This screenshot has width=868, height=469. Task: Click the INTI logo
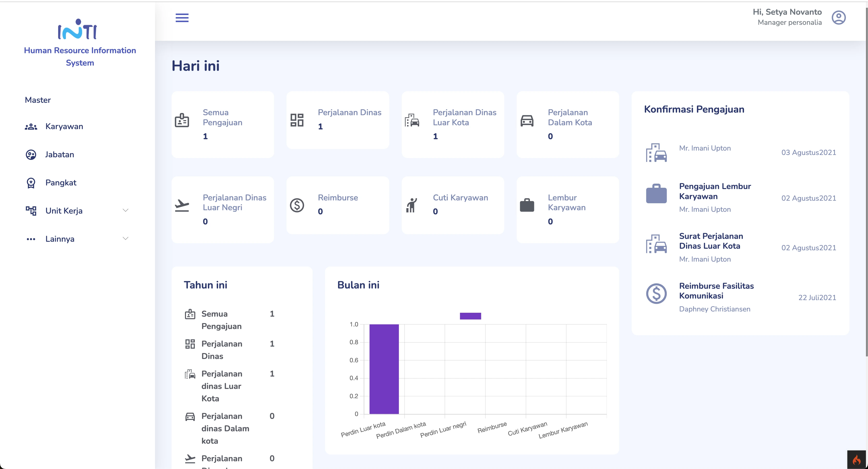point(78,29)
